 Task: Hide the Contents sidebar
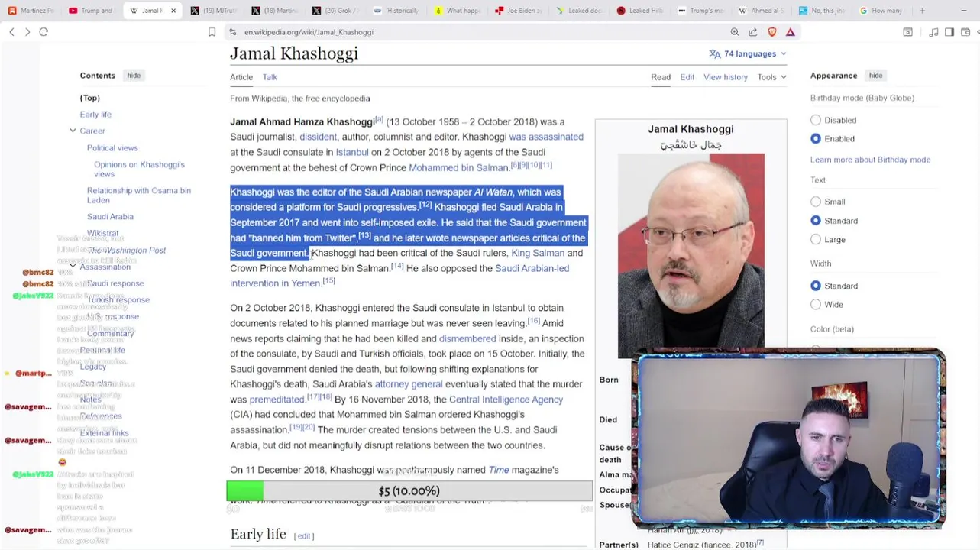click(x=134, y=76)
